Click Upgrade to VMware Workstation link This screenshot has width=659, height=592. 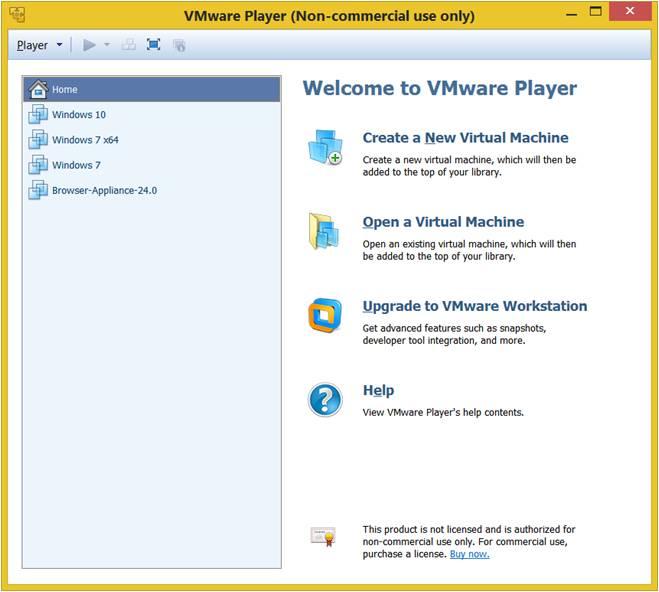[474, 306]
